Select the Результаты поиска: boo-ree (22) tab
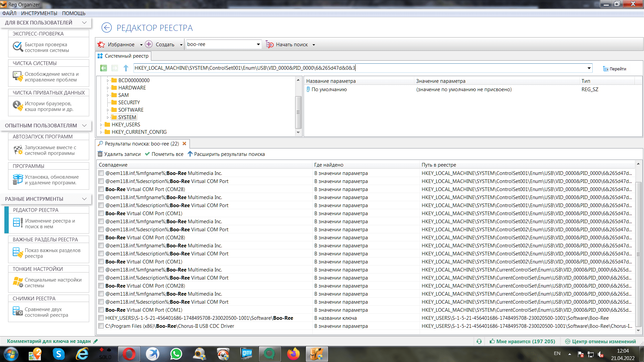 [x=142, y=143]
